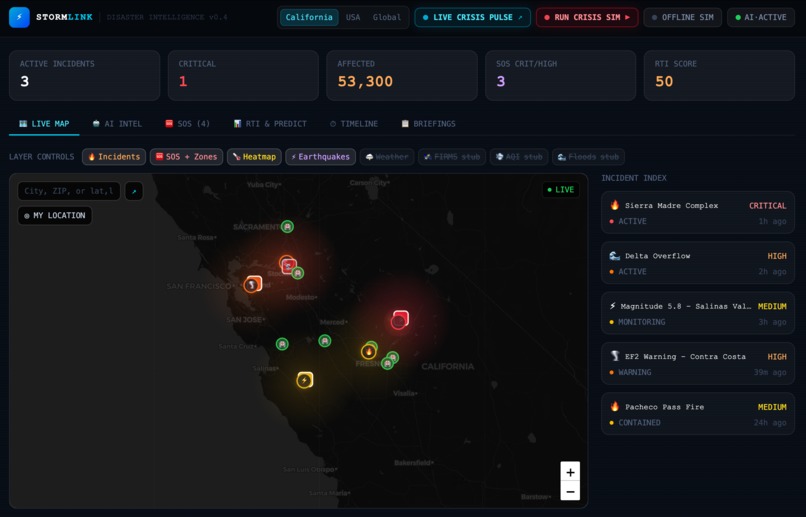Click the SOS CRIT/HIGH stat card
The width and height of the screenshot is (806, 517).
coord(560,75)
